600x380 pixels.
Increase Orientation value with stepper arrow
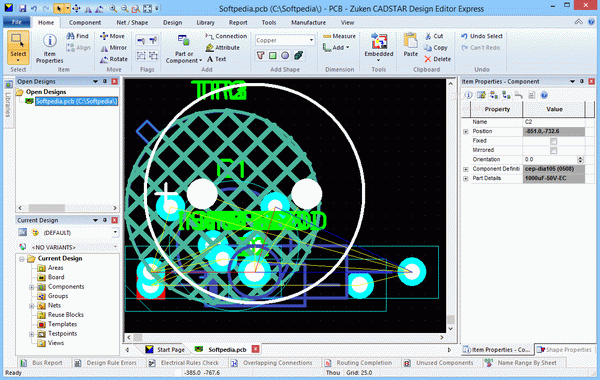pos(580,158)
